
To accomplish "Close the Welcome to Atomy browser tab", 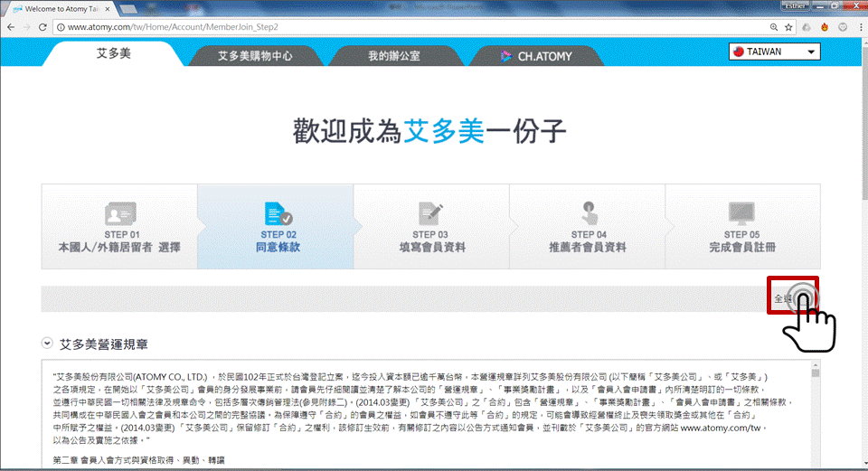I will click(x=108, y=9).
